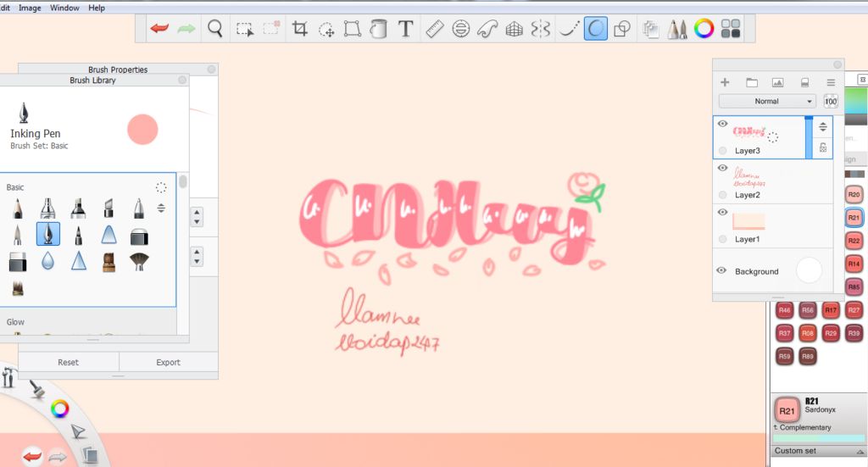868x467 pixels.
Task: Enable the French Curve guide
Action: click(x=487, y=29)
